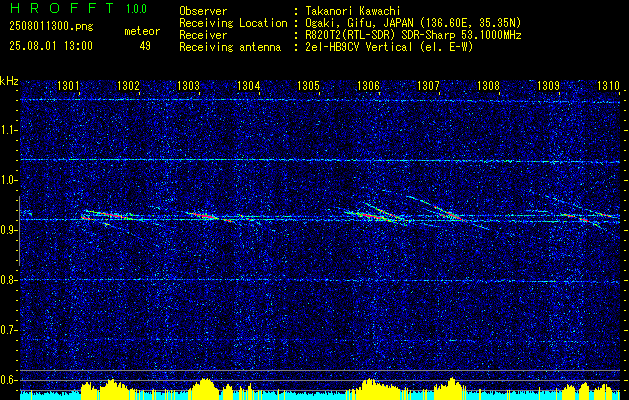
Task: Click the meteor label
Action: pyautogui.click(x=142, y=31)
